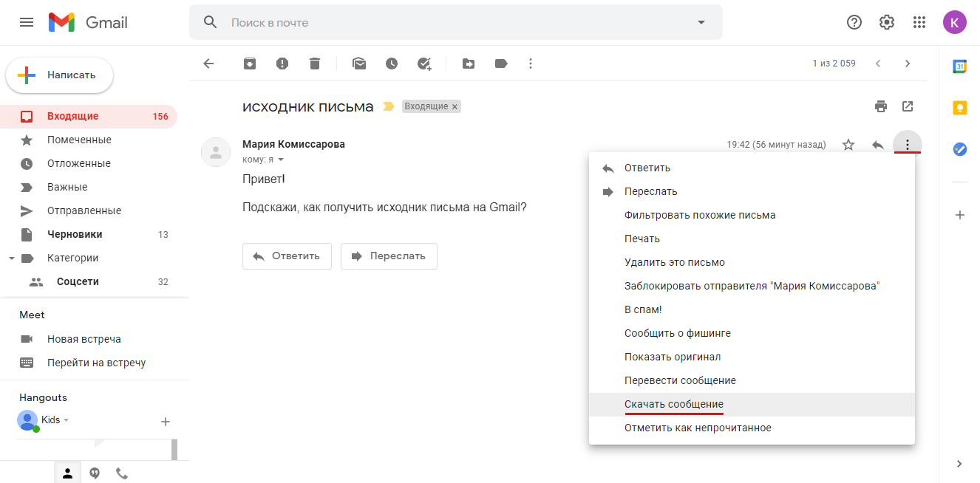Open Calendar in the side panel
The height and width of the screenshot is (483, 980).
[959, 66]
